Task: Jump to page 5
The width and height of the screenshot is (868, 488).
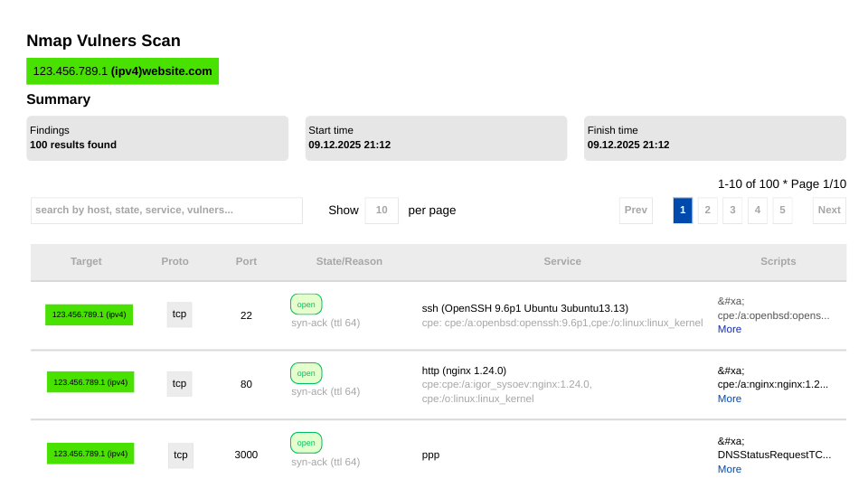Action: [x=782, y=211]
